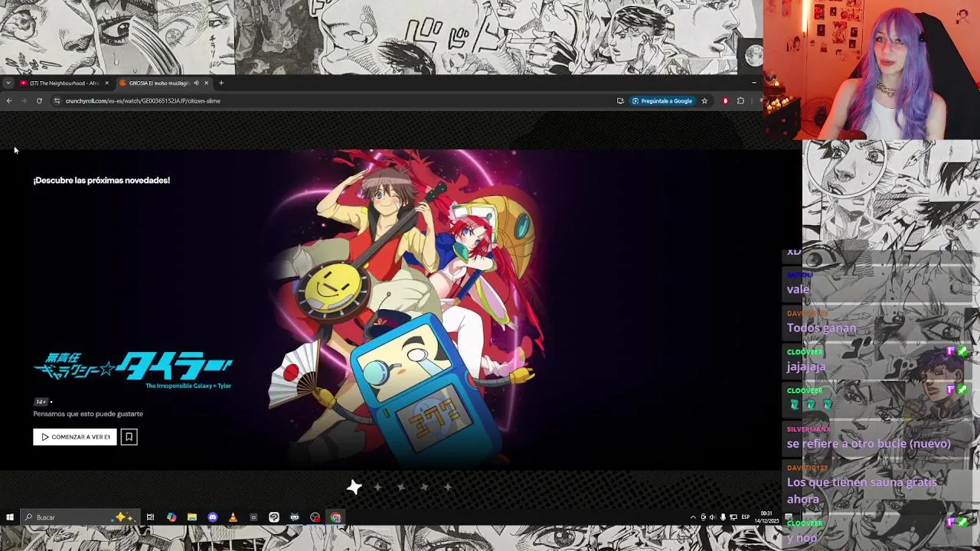Viewport: 980px width, 551px height.
Task: Click the 14+ age rating badge
Action: [x=41, y=402]
